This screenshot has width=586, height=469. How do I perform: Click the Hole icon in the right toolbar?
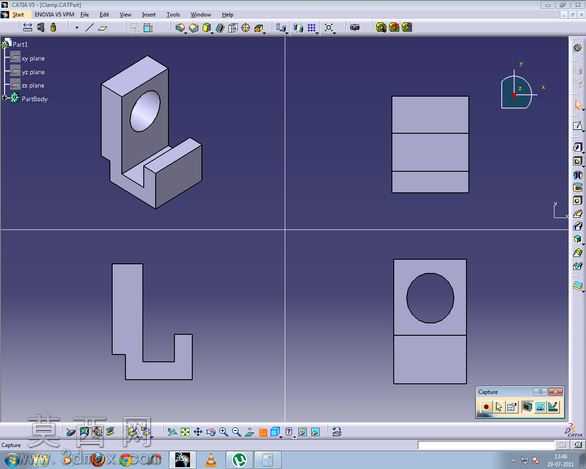point(577,201)
